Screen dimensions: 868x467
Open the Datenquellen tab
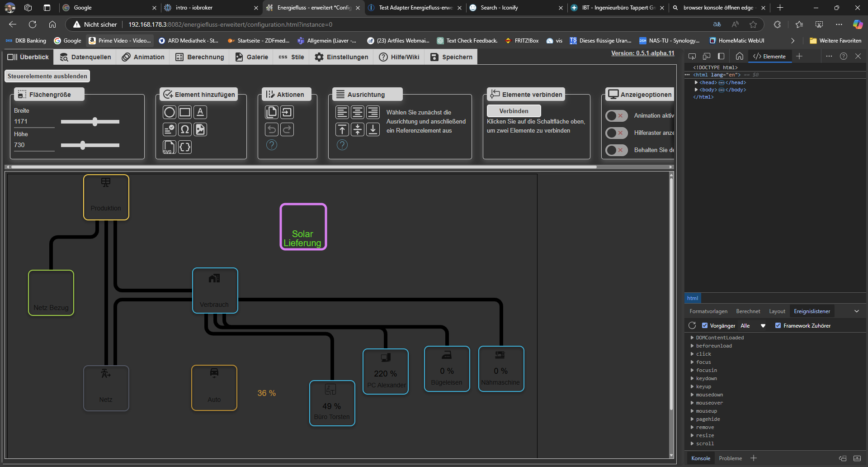pos(85,57)
